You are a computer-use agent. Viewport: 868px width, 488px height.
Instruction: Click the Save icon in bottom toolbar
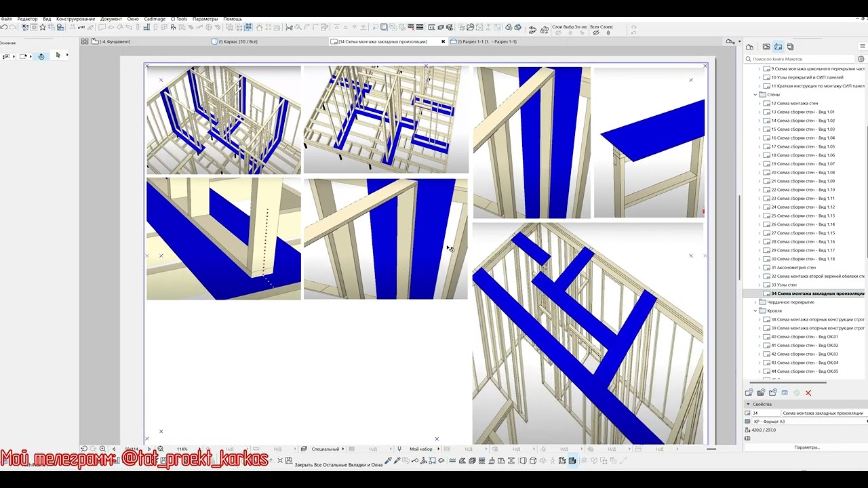[288, 461]
